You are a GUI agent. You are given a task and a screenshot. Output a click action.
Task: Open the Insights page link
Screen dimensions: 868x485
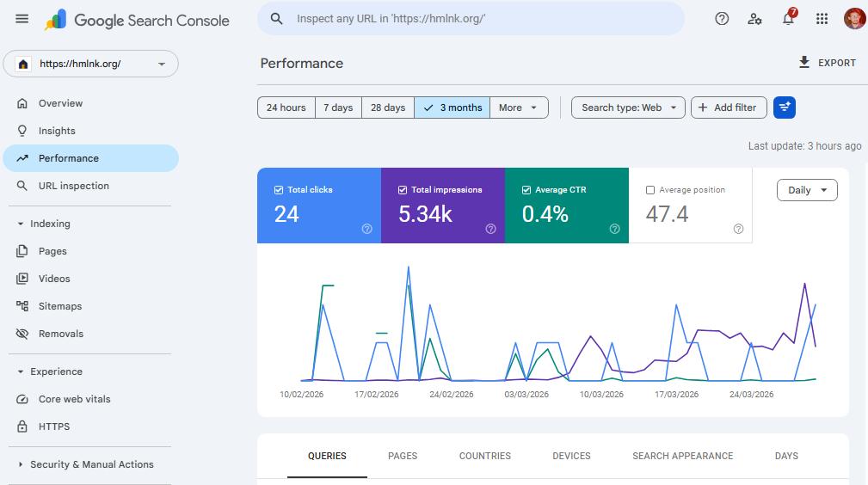[x=57, y=131]
